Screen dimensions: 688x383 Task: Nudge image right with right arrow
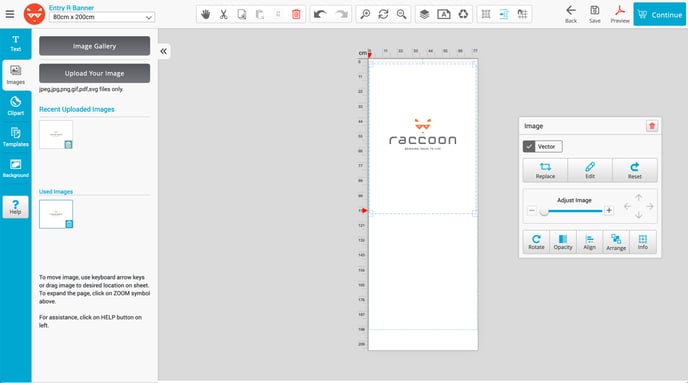point(650,206)
